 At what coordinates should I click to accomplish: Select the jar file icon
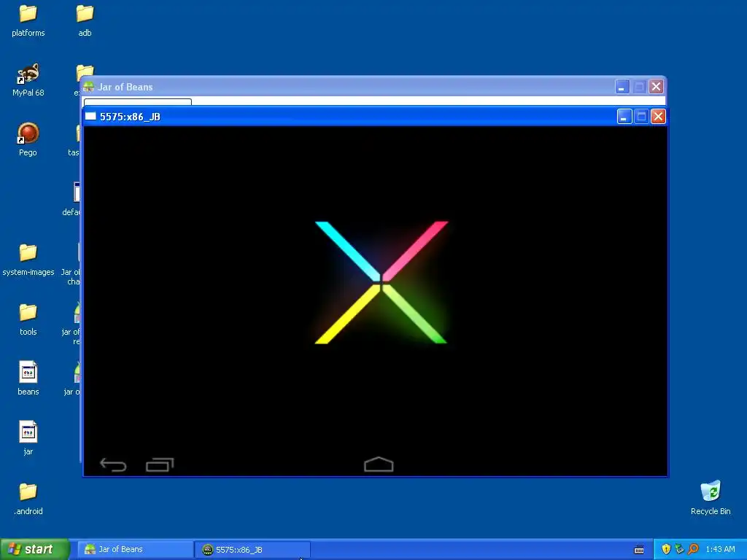point(28,438)
